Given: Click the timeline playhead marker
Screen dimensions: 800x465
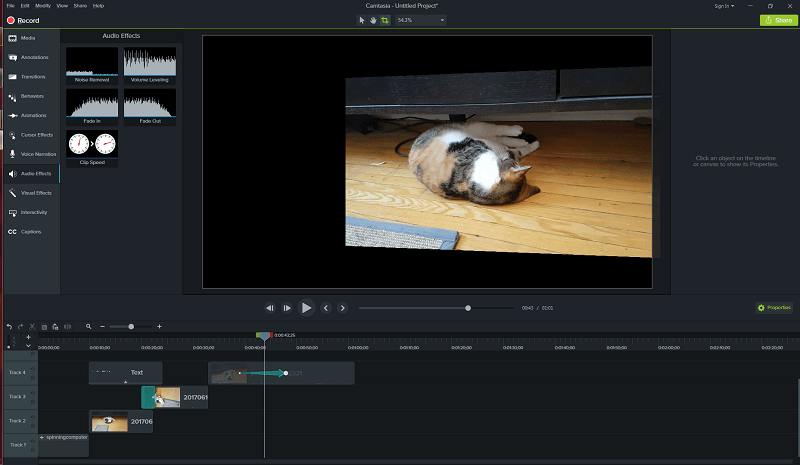Looking at the screenshot, I should [264, 336].
